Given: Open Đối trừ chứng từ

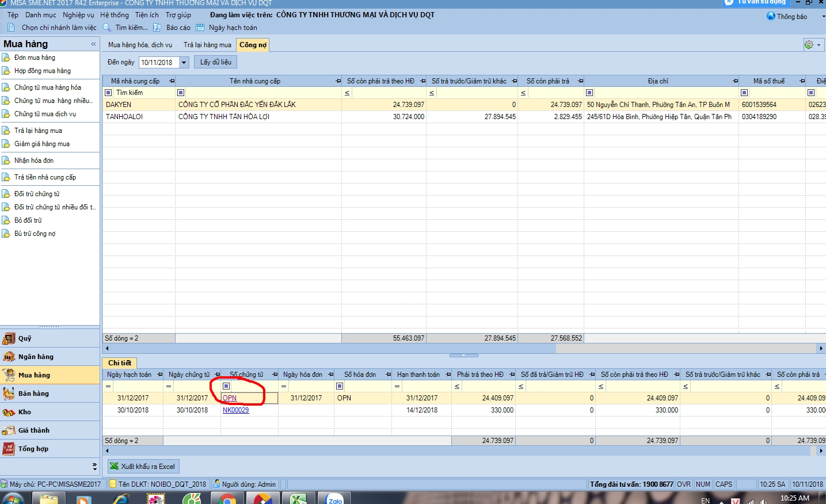Looking at the screenshot, I should [x=36, y=194].
